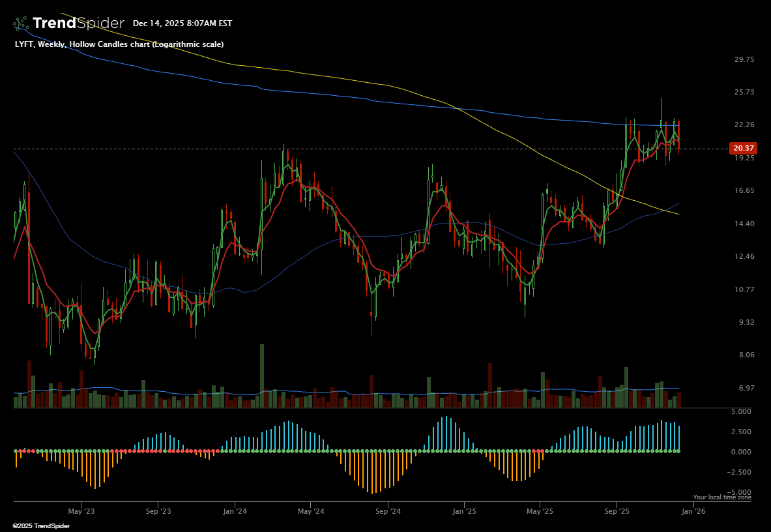Click the Sep '25 time axis label
This screenshot has height=532, width=771.
[617, 512]
